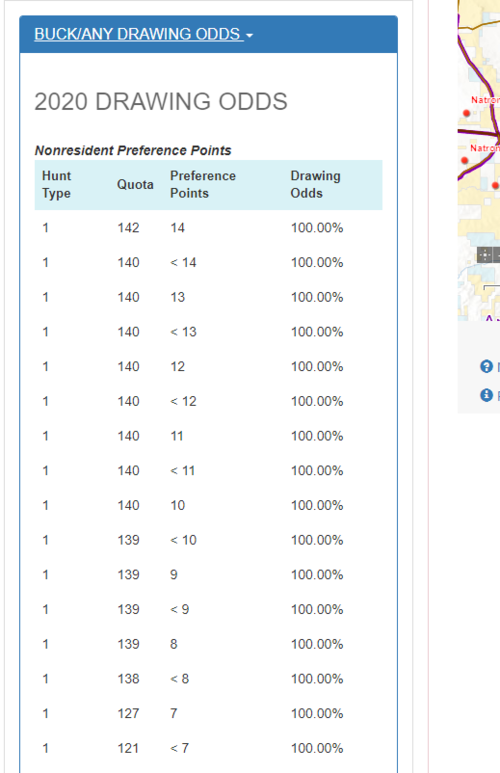Select the quota 142 cell
This screenshot has width=500, height=773.
(128, 228)
